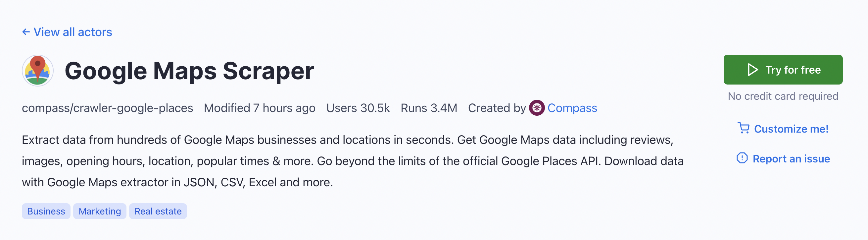The width and height of the screenshot is (868, 240).
Task: Click the Compass author avatar icon
Action: pyautogui.click(x=537, y=108)
